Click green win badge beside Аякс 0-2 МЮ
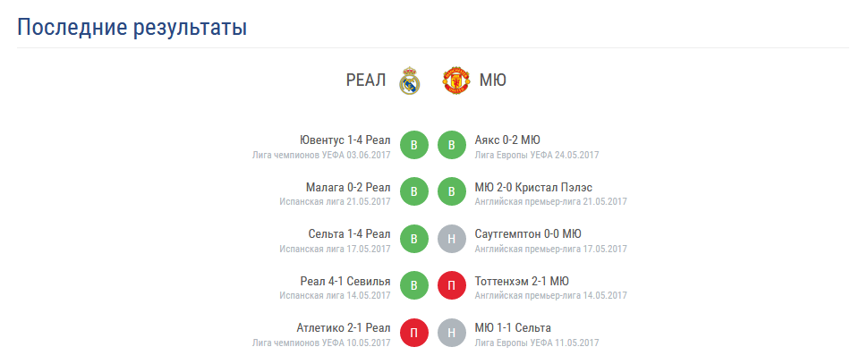This screenshot has height=364, width=868. (452, 146)
